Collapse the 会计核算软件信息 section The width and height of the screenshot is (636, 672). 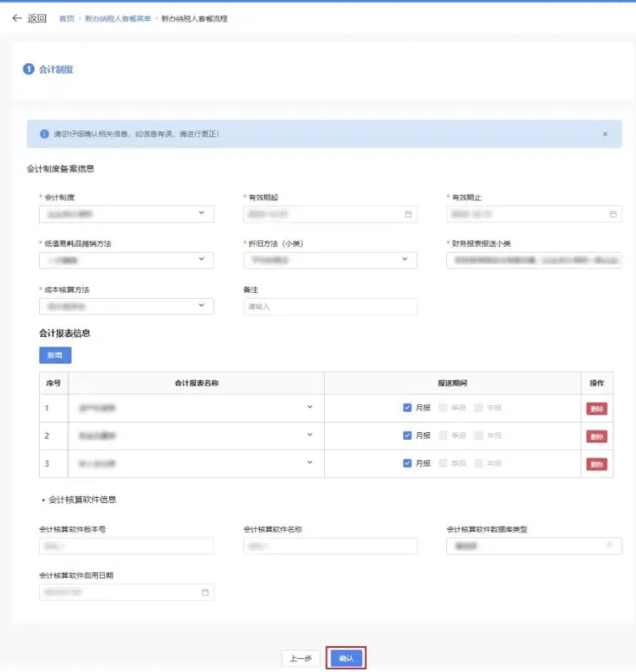(43, 500)
